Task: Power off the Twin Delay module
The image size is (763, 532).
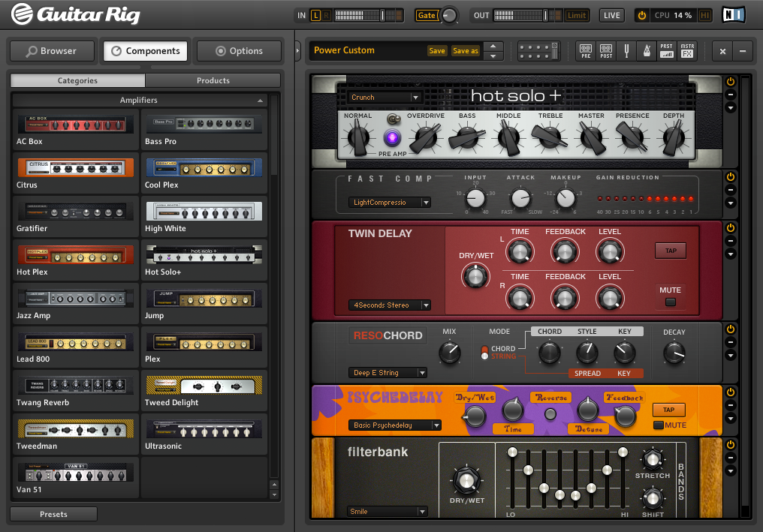Action: (731, 227)
